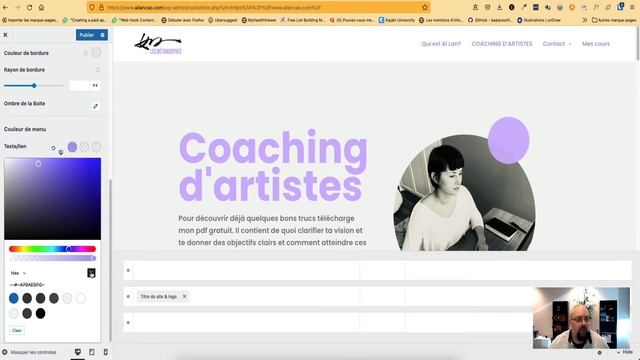
Task: Click the circular woman portrait image
Action: point(464,193)
